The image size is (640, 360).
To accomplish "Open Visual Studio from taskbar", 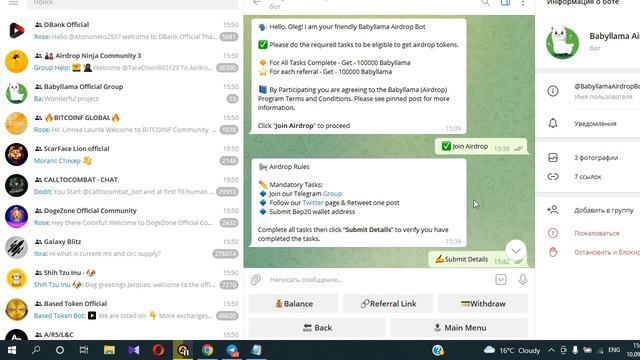I will point(133,350).
